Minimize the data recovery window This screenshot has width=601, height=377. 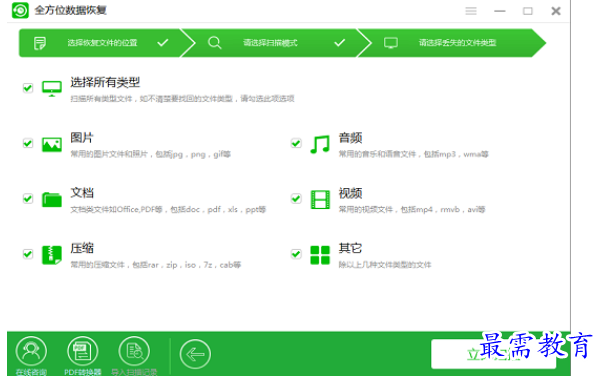[x=499, y=11]
